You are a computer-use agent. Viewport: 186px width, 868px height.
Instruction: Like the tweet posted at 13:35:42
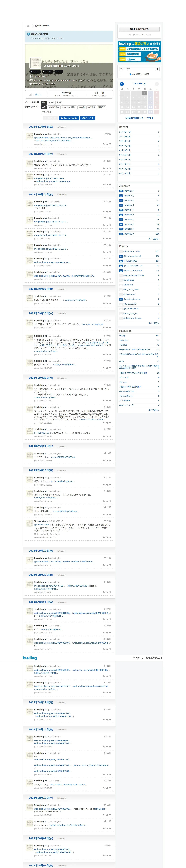point(110,225)
